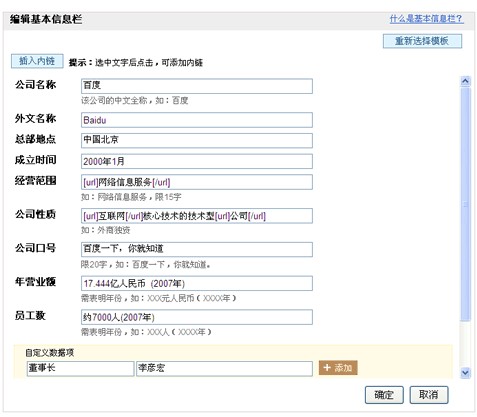Click the 成立时间 field with 2000年1月
This screenshot has height=417, width=477.
[x=197, y=161]
